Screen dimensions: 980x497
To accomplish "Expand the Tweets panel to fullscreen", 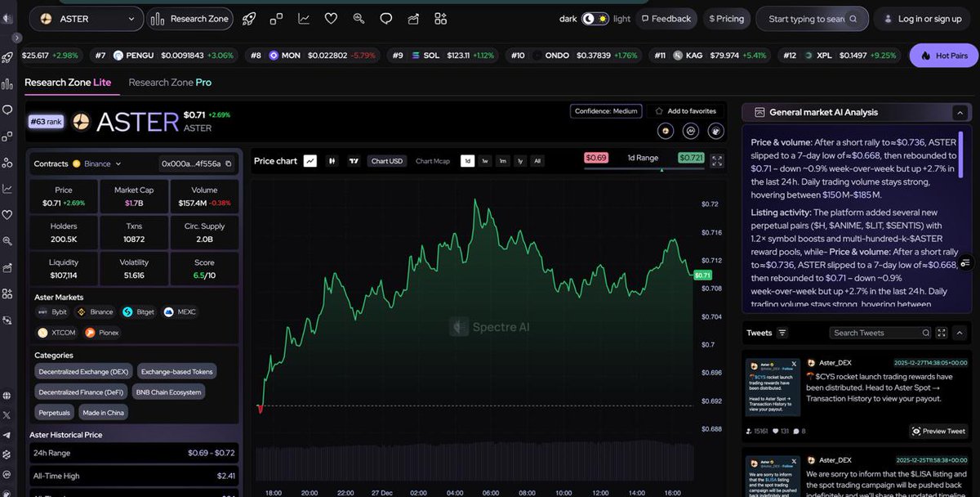I will coord(942,333).
